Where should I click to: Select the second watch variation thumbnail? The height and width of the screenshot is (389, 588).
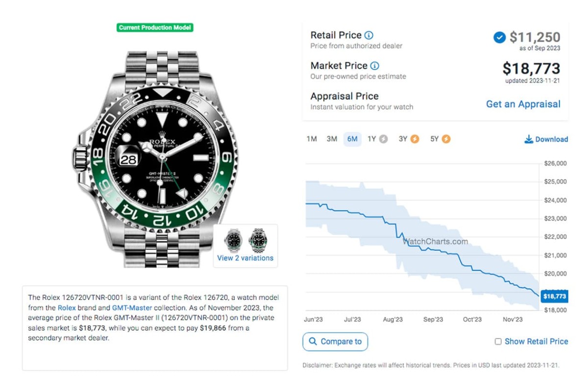point(258,240)
